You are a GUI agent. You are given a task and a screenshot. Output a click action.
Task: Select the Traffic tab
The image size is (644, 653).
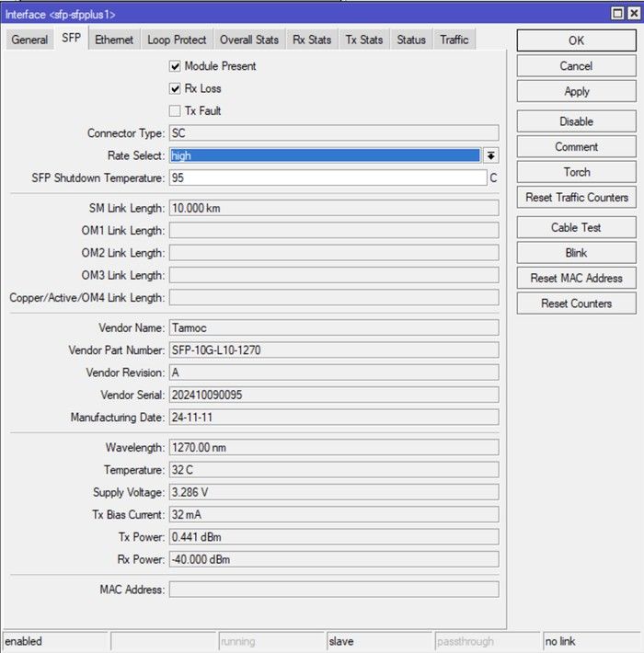click(x=454, y=40)
